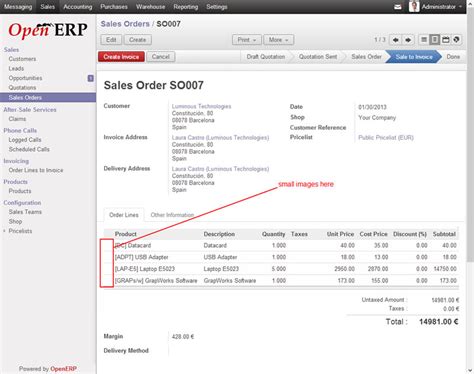Sort by Quantity column header
474x374 pixels.
274,234
